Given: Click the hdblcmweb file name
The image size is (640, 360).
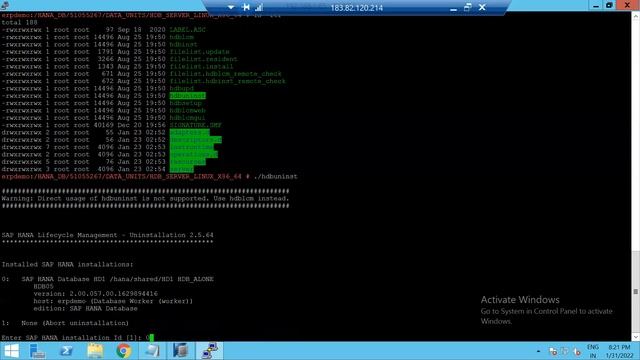Looking at the screenshot, I should pos(188,110).
